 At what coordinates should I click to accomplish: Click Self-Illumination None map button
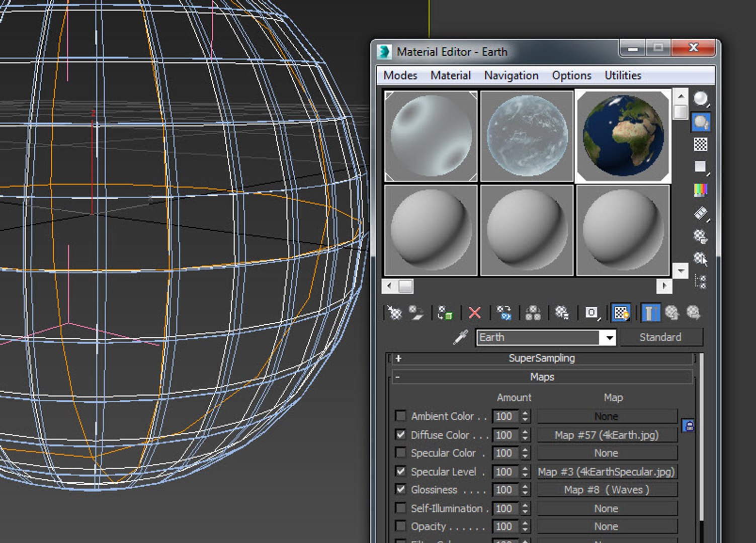(x=607, y=508)
